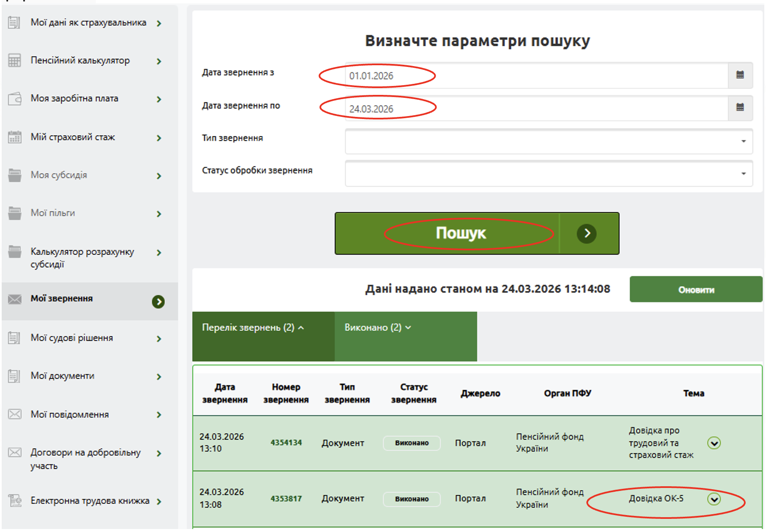This screenshot has height=532, width=766.
Task: Click the envelope icon beside Мої повідомлення
Action: pyautogui.click(x=14, y=414)
